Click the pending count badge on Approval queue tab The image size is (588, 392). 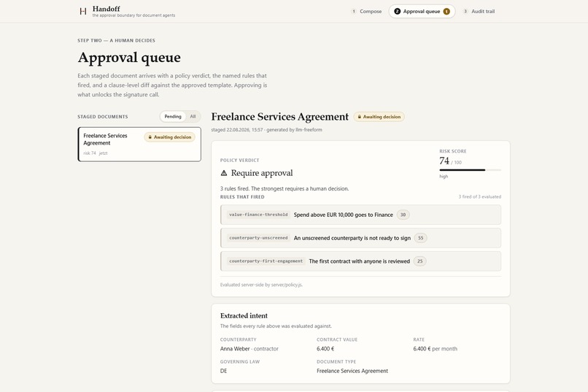(x=446, y=11)
